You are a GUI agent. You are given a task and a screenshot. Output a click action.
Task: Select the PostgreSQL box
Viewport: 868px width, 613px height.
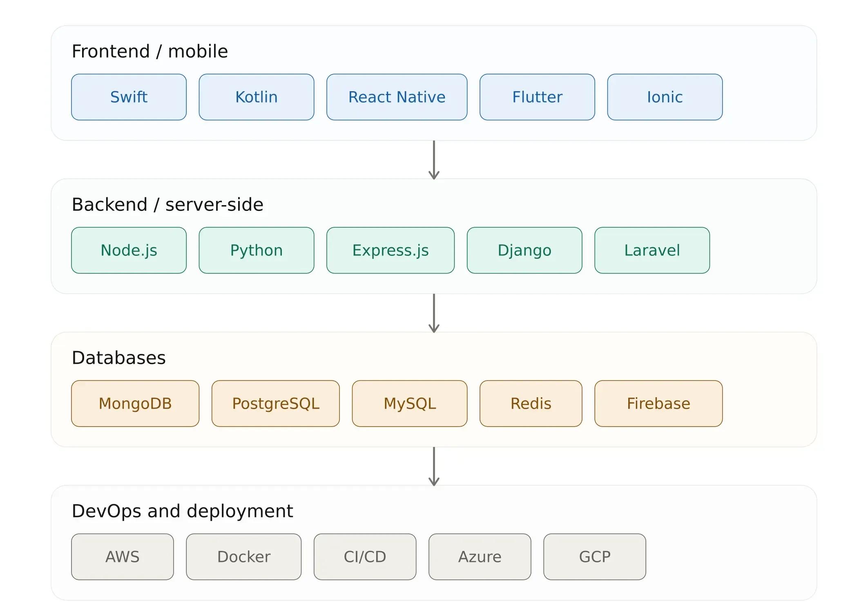coord(276,403)
